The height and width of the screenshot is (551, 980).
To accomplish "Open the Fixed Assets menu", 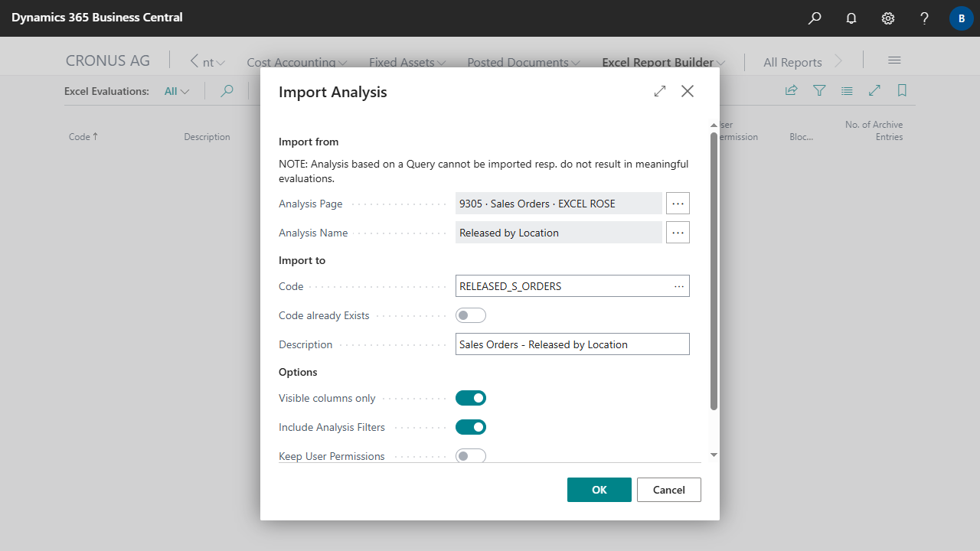I will coord(407,63).
